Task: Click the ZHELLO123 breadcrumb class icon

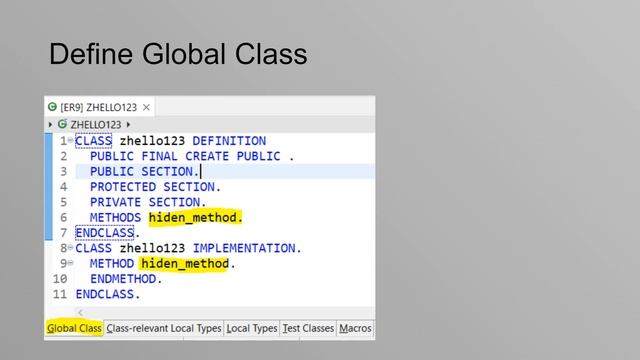Action: point(62,124)
